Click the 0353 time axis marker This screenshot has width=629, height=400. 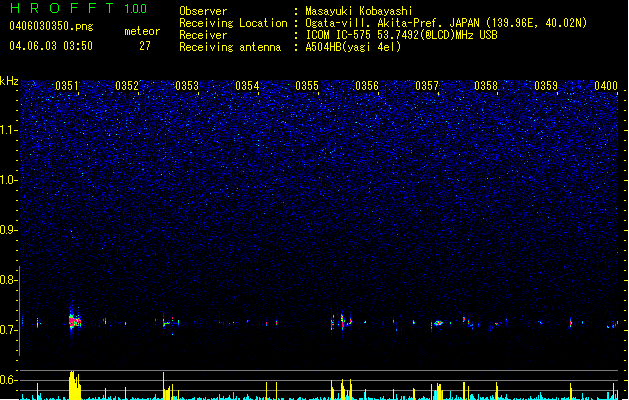(187, 86)
